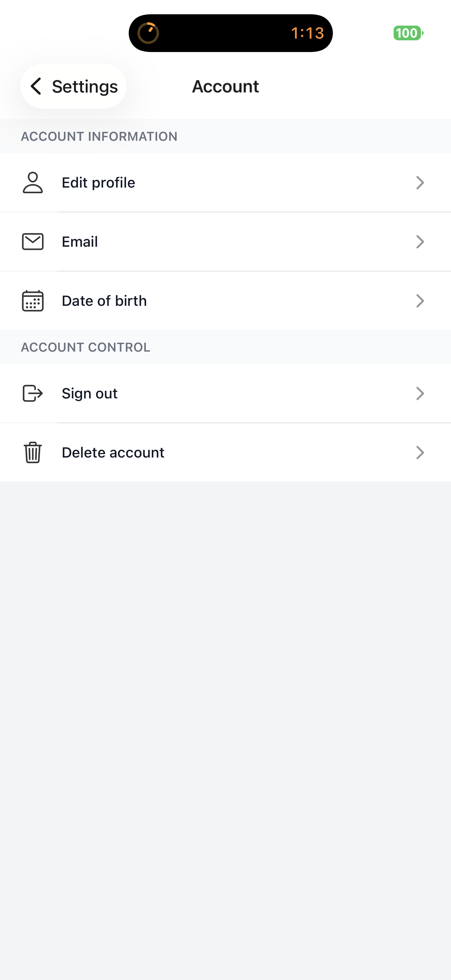
Task: Click the back arrow chevron
Action: pos(36,86)
